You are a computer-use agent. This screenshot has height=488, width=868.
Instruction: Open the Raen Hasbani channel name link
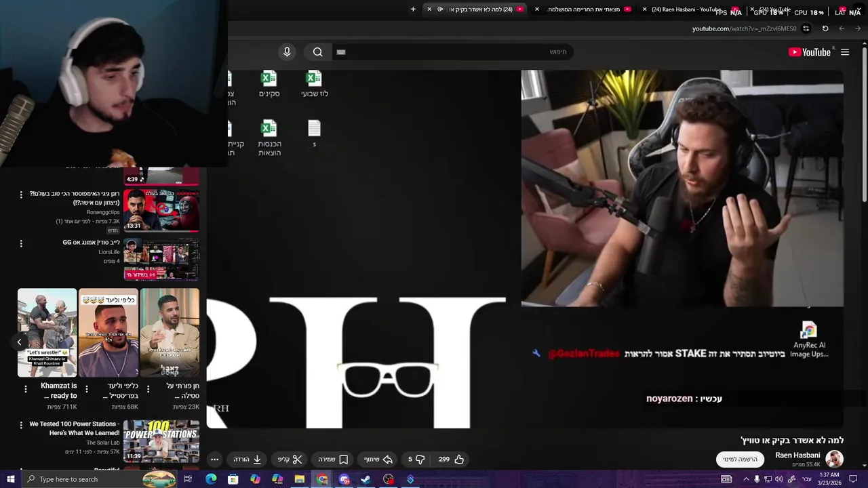coord(797,455)
